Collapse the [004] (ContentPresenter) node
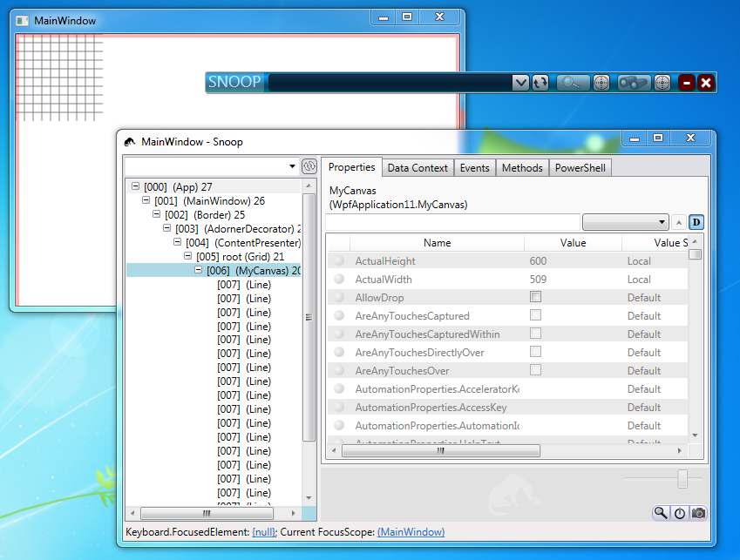 (x=177, y=242)
